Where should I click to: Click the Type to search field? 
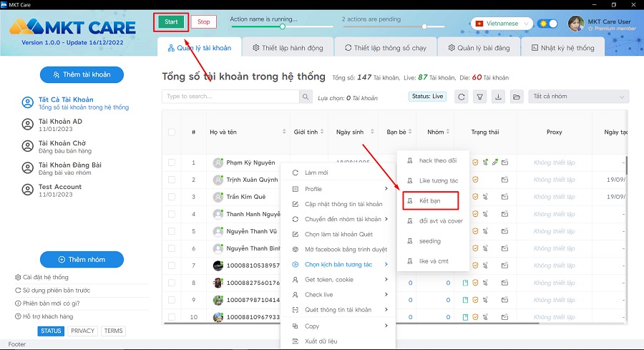tap(230, 97)
